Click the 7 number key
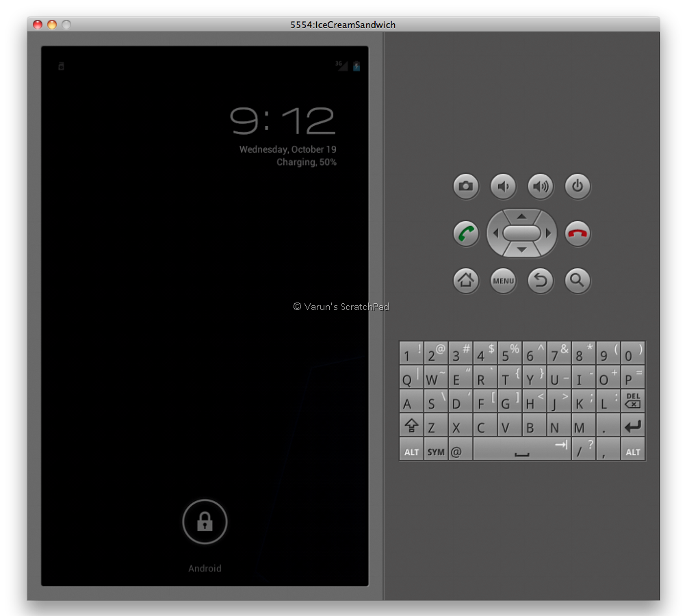Viewport: 687px width, 616px height. click(558, 353)
